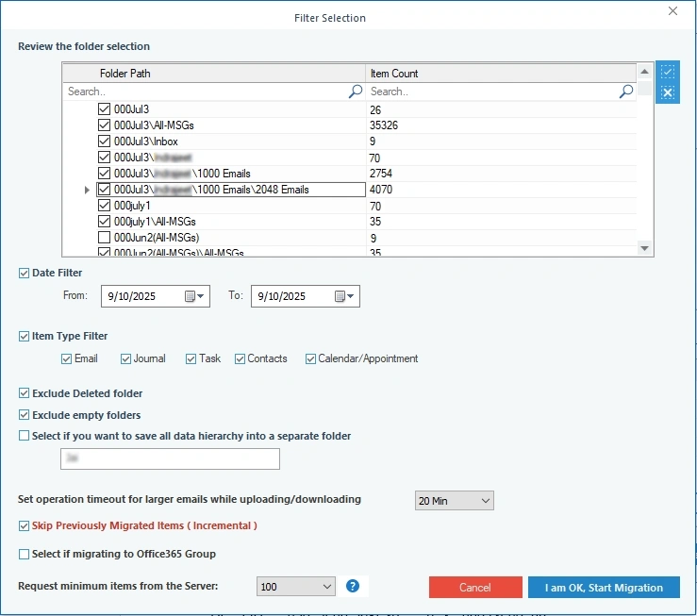Click the Folder Path search magnifier icon
Image resolution: width=697 pixels, height=616 pixels.
[x=356, y=92]
